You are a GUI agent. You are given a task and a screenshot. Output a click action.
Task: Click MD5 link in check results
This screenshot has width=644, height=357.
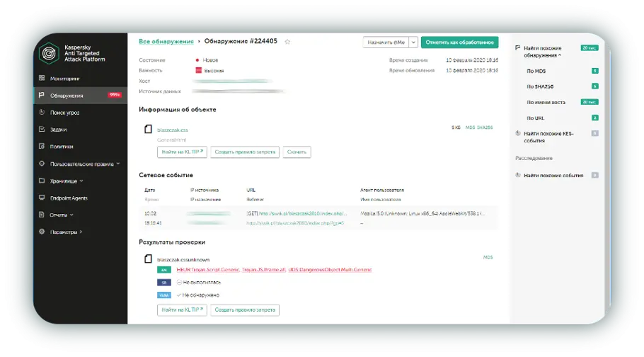488,257
